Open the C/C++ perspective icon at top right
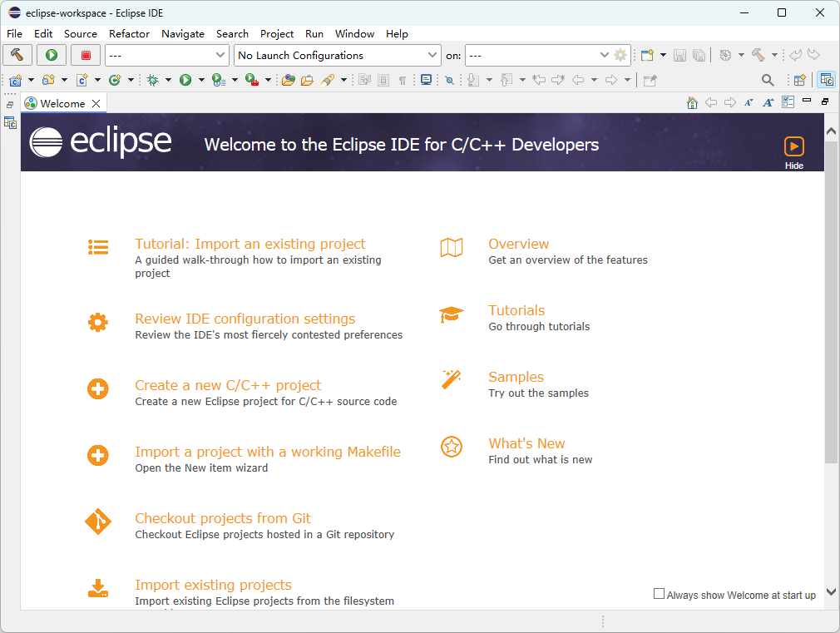 click(826, 80)
